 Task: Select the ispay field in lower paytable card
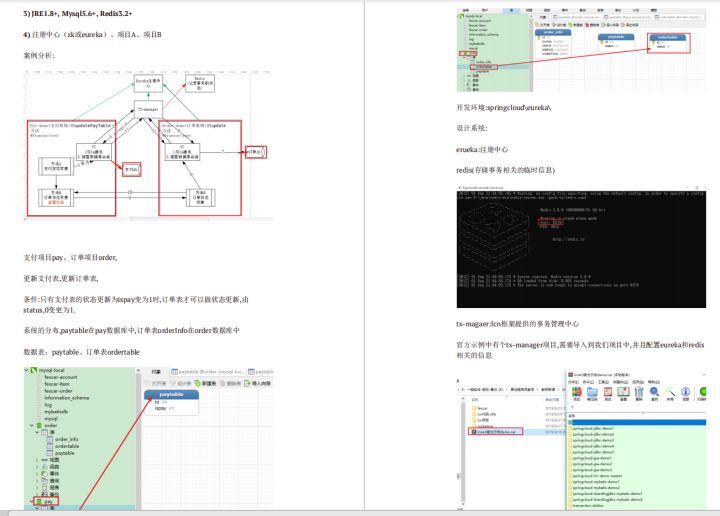(164, 408)
